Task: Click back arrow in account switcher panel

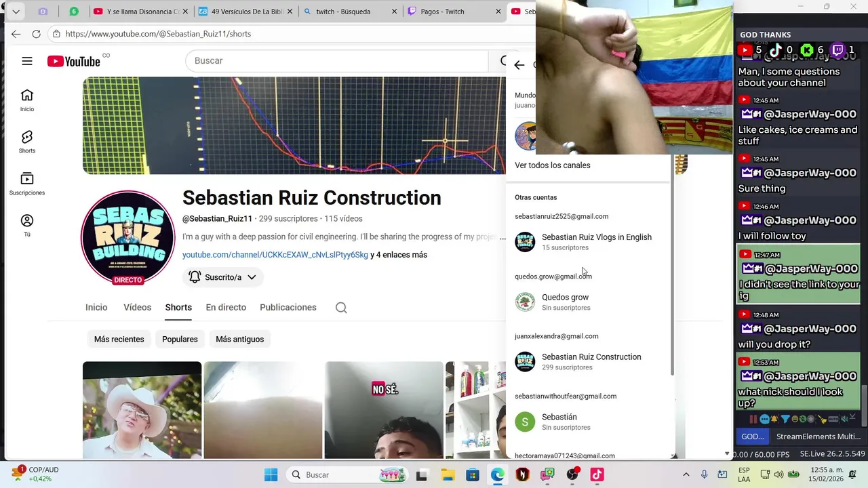Action: click(519, 65)
